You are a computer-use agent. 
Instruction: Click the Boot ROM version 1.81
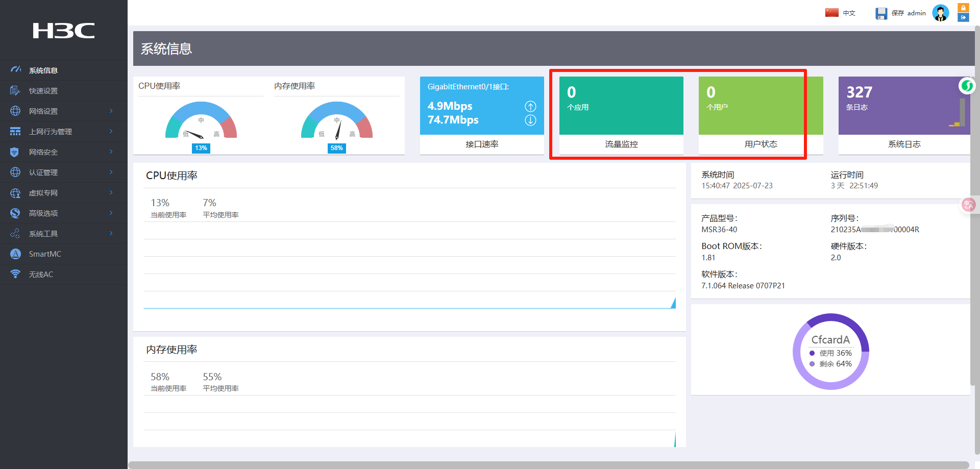click(708, 258)
